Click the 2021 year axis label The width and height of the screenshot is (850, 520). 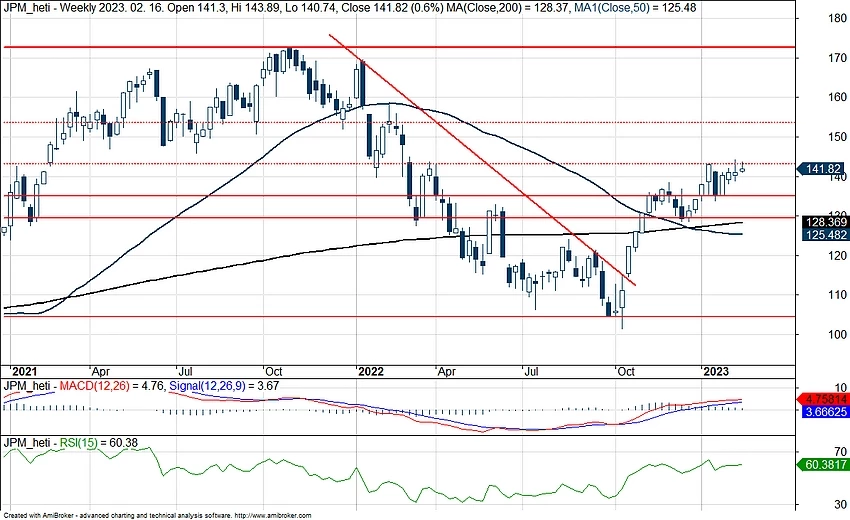click(x=24, y=371)
